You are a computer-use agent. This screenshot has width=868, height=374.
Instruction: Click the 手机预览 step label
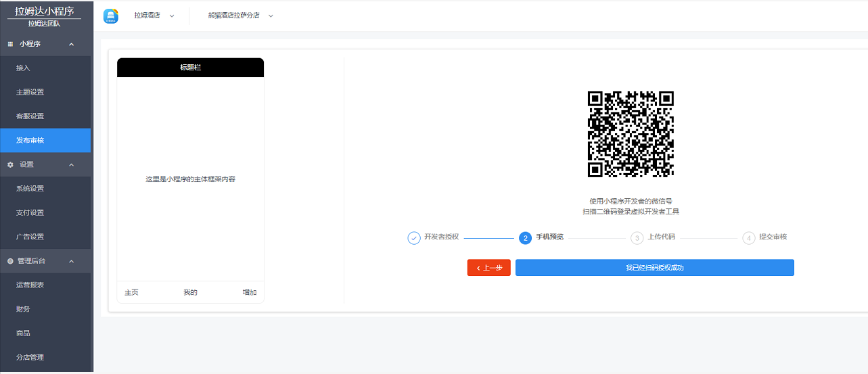click(x=550, y=237)
